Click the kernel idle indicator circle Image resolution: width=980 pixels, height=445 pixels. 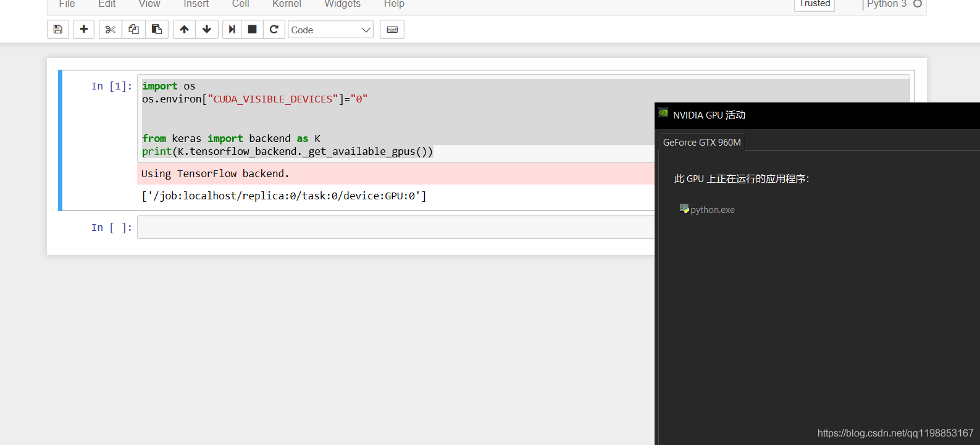point(918,4)
